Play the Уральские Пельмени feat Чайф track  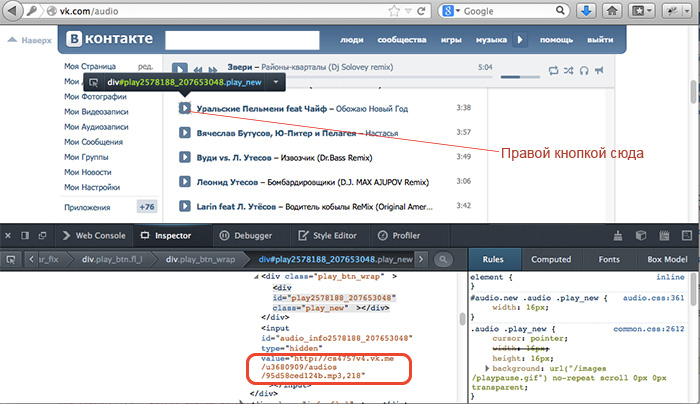pyautogui.click(x=185, y=108)
